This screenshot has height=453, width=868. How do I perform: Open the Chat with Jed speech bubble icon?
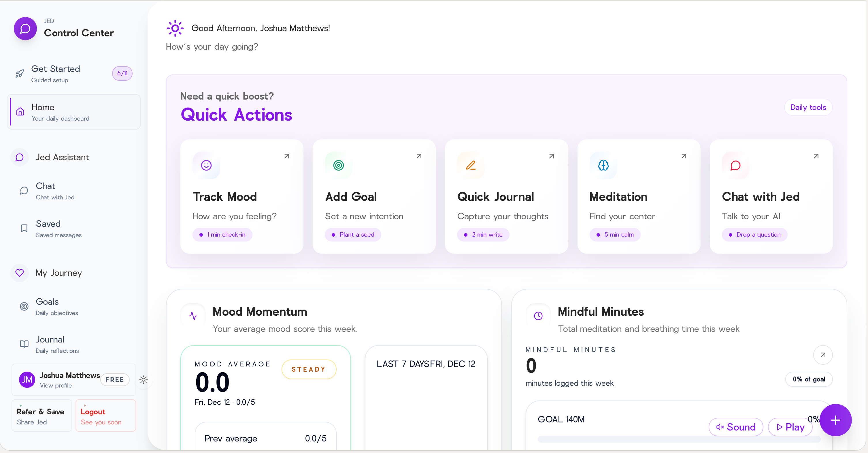point(735,165)
